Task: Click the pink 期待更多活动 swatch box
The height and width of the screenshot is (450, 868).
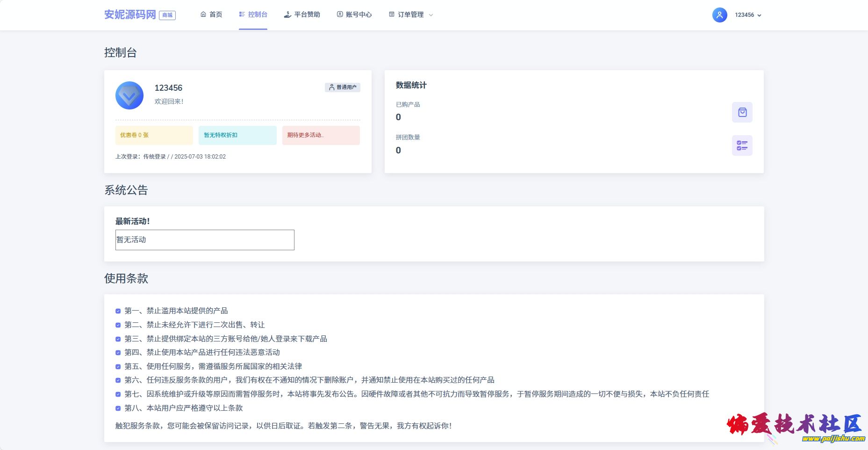Action: [x=321, y=135]
